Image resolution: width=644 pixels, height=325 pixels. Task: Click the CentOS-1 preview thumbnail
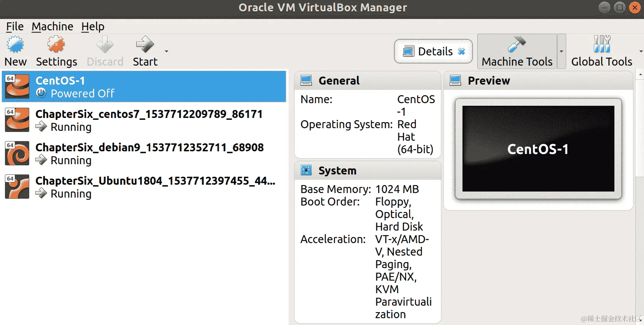(538, 149)
